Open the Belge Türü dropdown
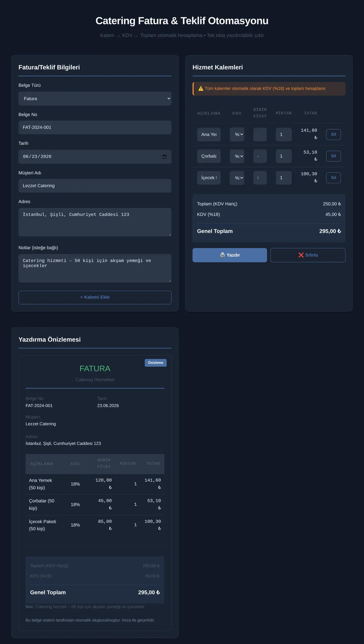The image size is (364, 644). pyautogui.click(x=95, y=99)
